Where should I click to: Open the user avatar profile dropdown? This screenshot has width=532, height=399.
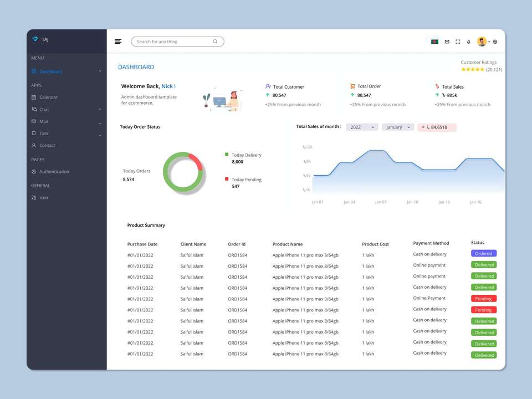pyautogui.click(x=483, y=42)
